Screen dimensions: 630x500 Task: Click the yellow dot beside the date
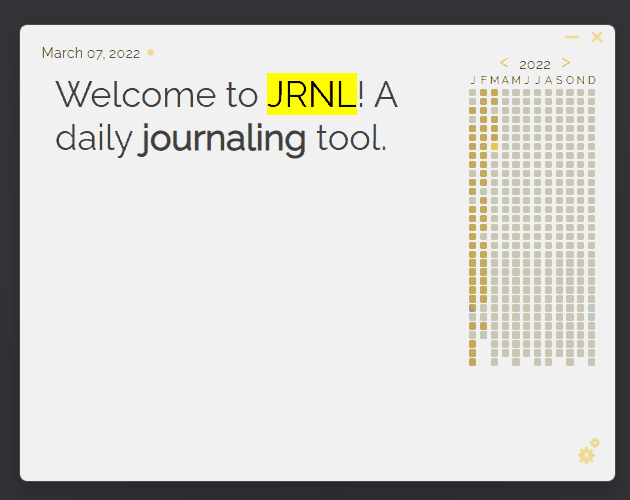click(150, 53)
